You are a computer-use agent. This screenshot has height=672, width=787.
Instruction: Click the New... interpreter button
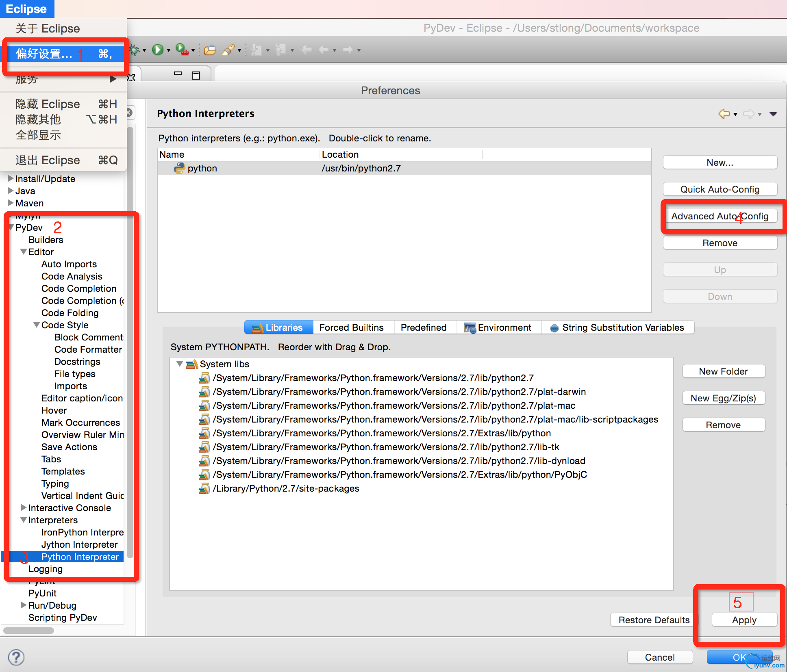point(720,163)
